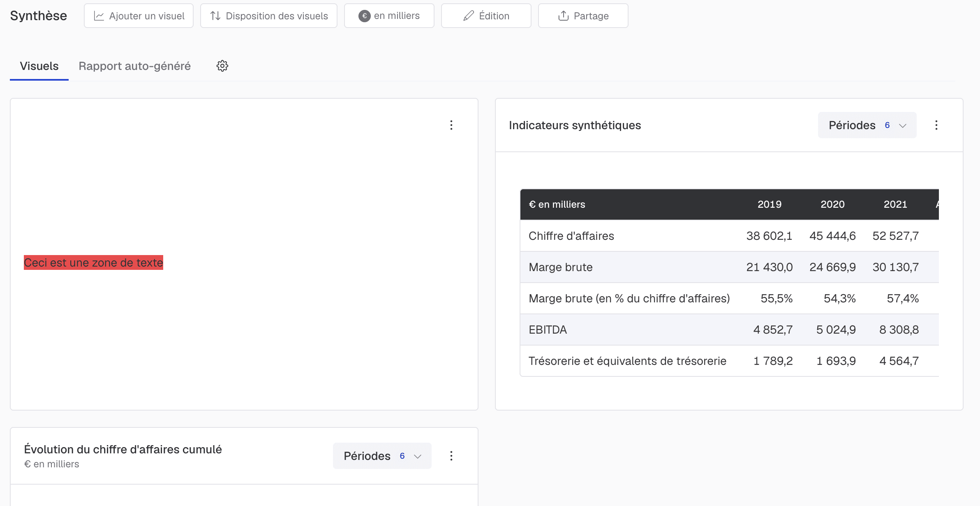Select 'Trésorerie et équivalents de trésorerie' label
This screenshot has width=980, height=506.
pos(627,361)
